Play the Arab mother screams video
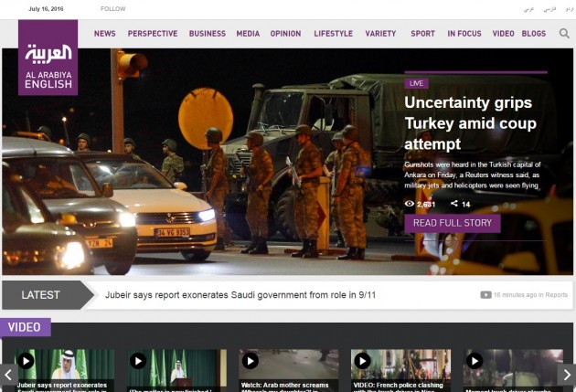Screen dimensions: 576x392 point(250,361)
